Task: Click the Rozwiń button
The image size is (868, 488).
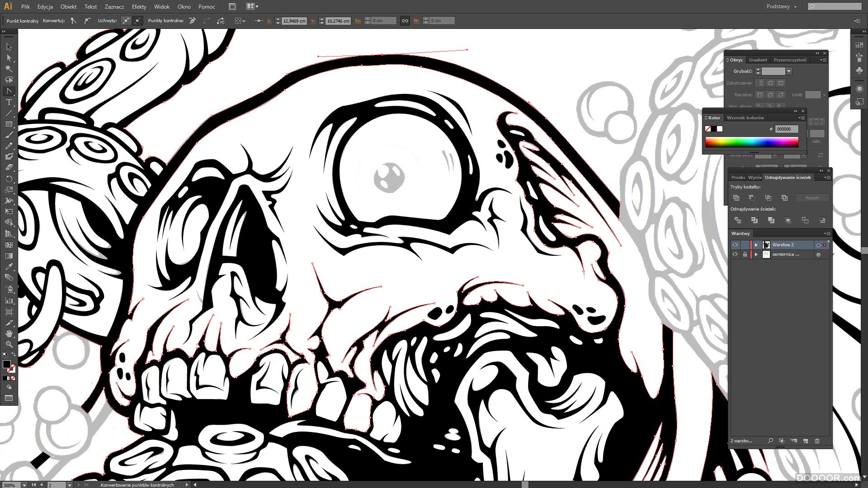Action: tap(812, 198)
